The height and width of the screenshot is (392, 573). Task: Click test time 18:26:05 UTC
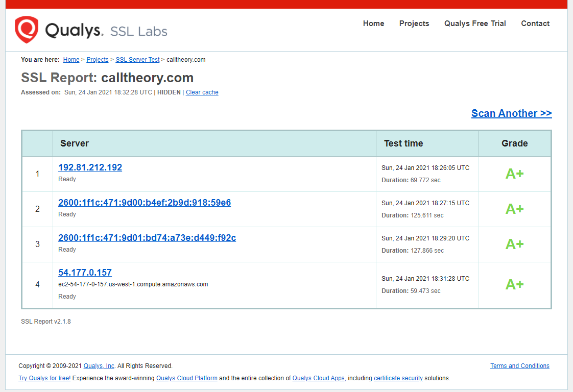point(425,168)
